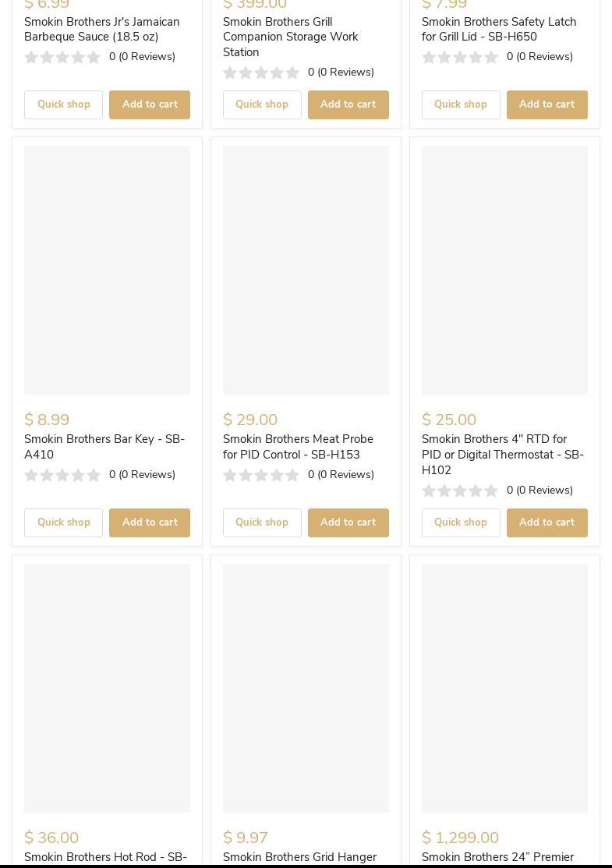Add Jamaican Barbeque Sauce to cart
The height and width of the screenshot is (868, 612).
150,105
